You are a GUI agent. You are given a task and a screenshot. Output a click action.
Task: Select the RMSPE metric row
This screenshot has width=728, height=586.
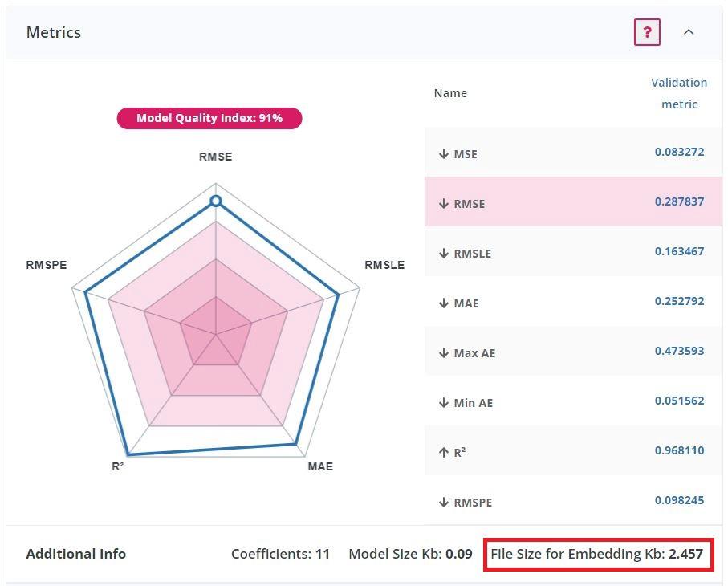click(573, 501)
